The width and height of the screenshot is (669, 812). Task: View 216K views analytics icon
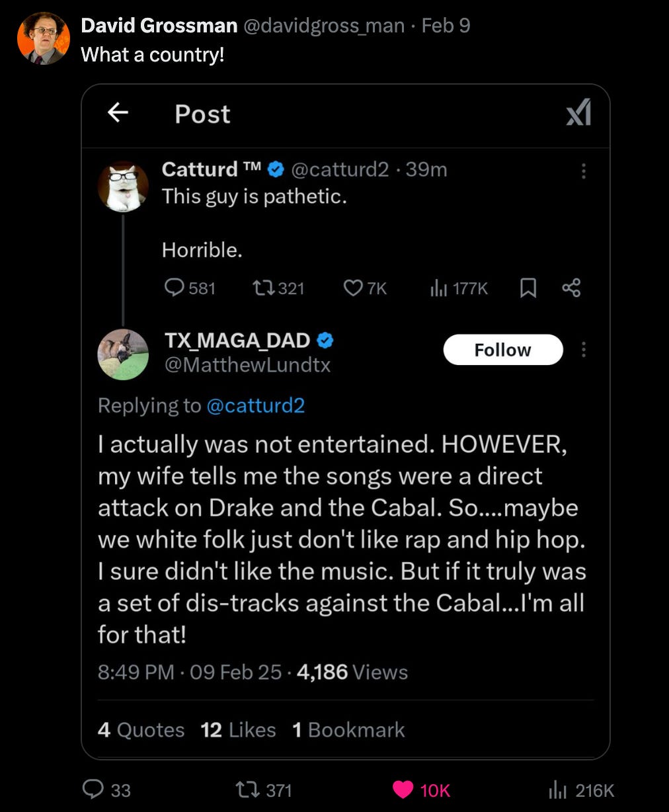coord(558,789)
